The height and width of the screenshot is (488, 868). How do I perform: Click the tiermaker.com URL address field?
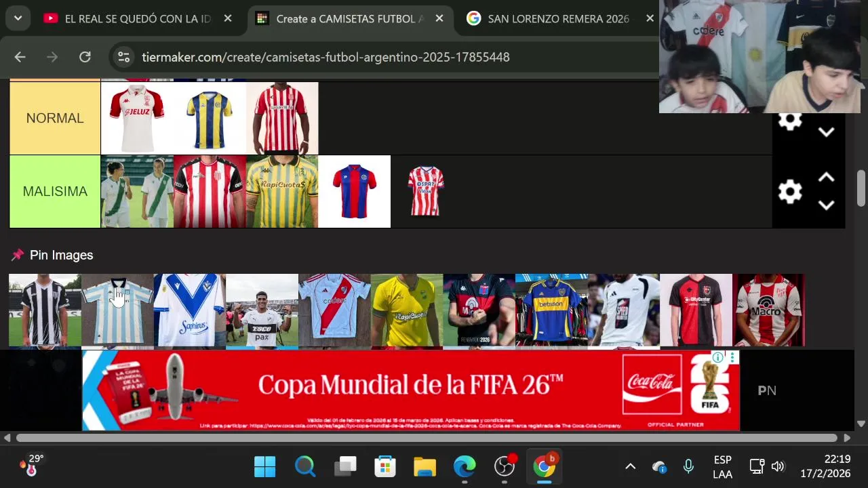325,57
